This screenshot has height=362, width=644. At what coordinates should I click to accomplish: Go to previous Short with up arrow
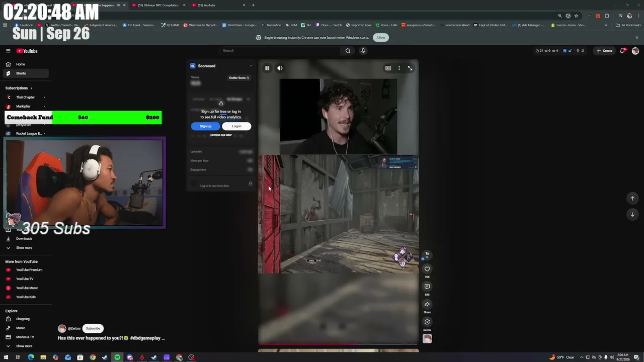click(x=632, y=198)
